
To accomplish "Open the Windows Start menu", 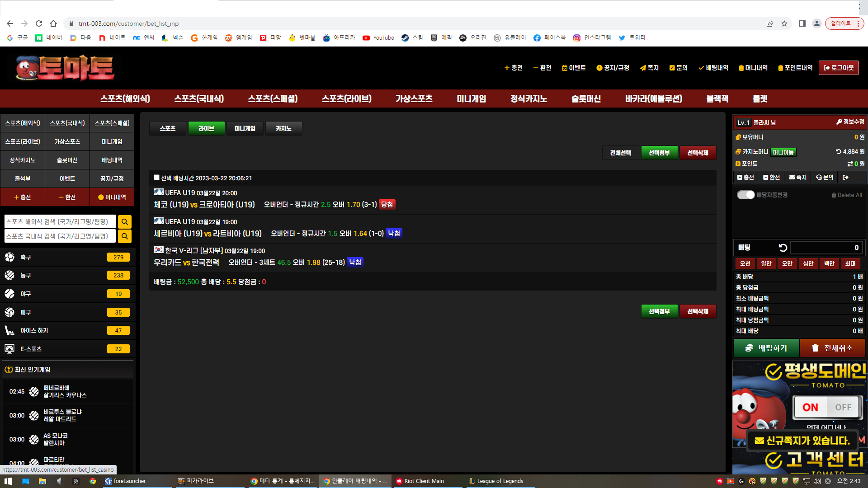I will (x=8, y=481).
